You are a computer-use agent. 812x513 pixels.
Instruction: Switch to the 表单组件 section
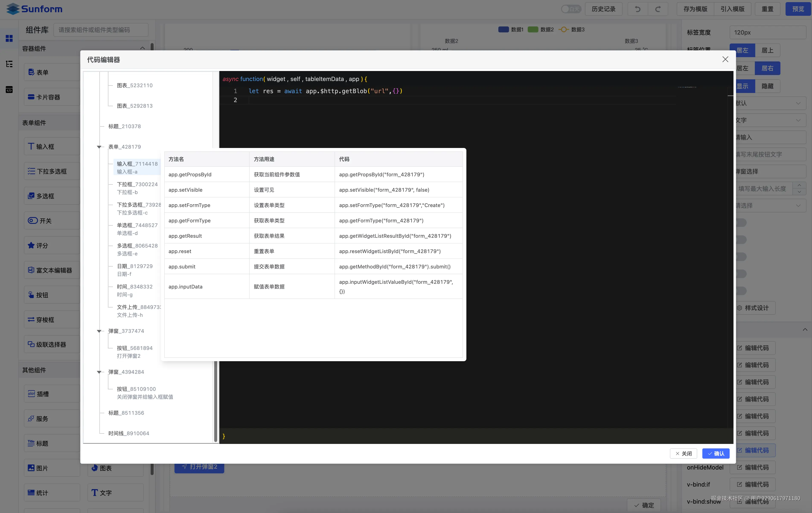[35, 123]
